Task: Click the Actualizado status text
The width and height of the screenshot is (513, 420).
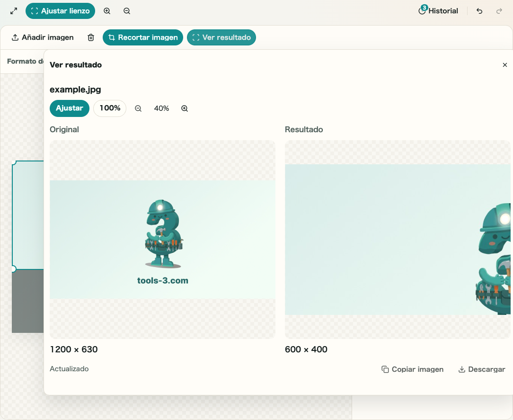Action: click(x=69, y=369)
